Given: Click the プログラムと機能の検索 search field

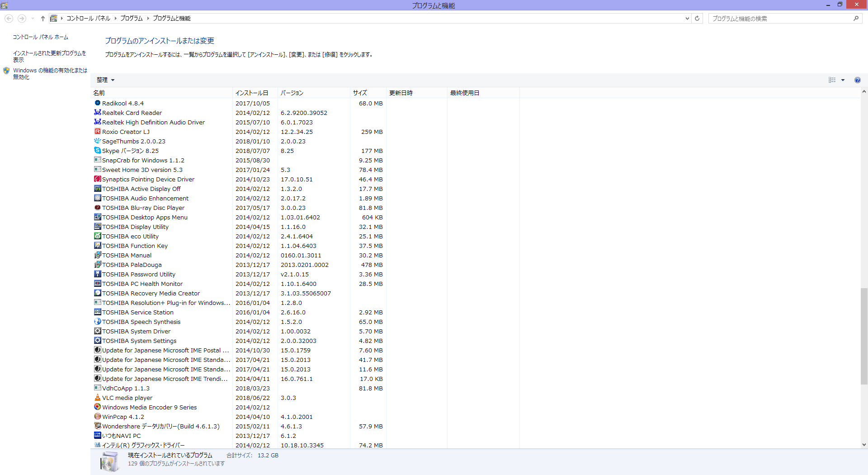Looking at the screenshot, I should click(x=781, y=19).
